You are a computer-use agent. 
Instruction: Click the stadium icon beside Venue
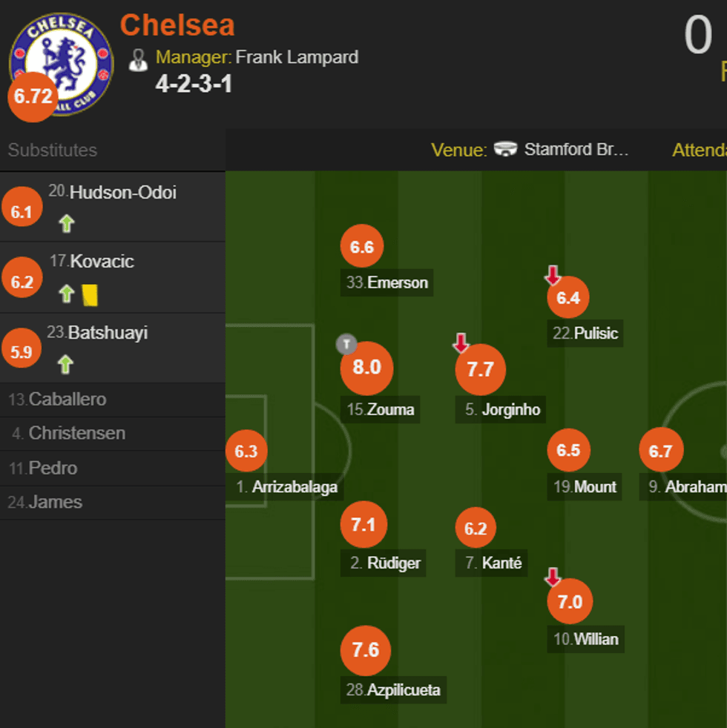tap(506, 149)
